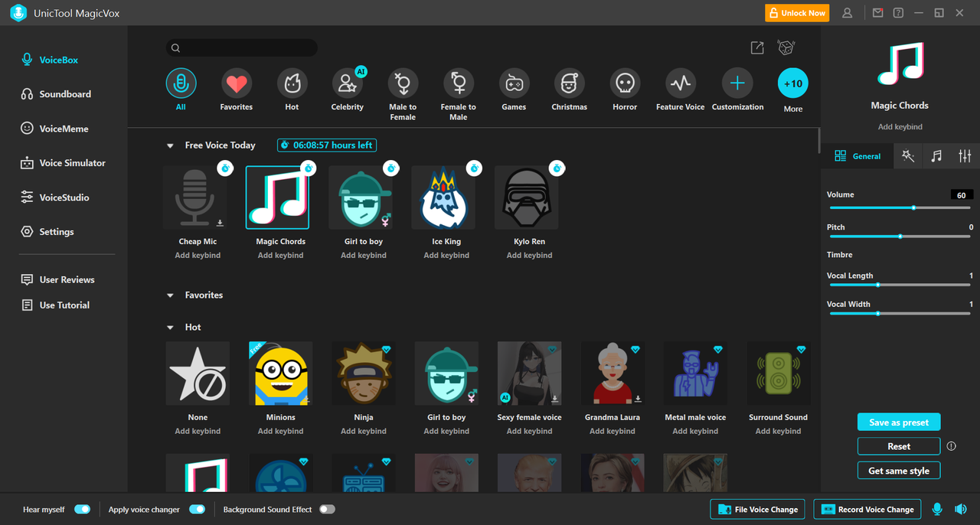The width and height of the screenshot is (980, 525).
Task: Click the Unlock Now button
Action: click(x=797, y=13)
